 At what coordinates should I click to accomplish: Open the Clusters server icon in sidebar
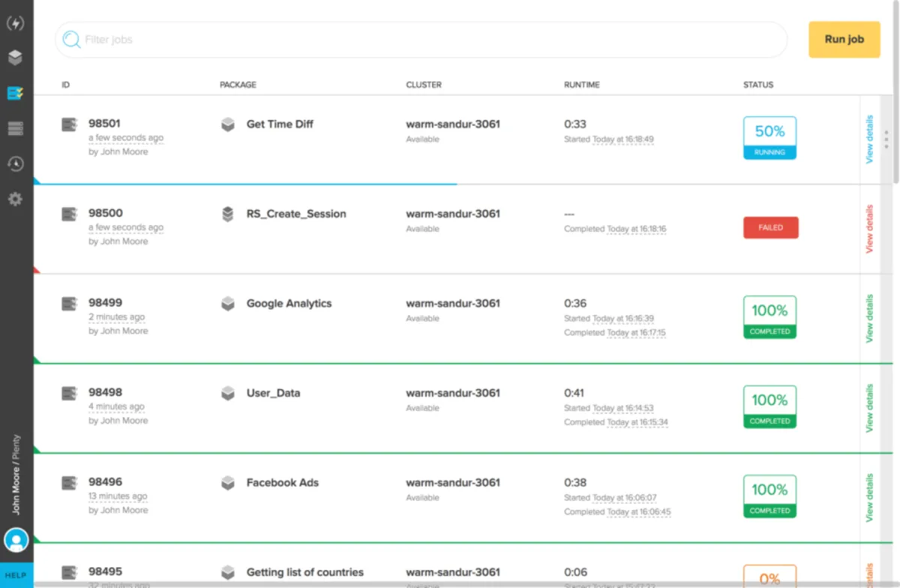tap(16, 128)
